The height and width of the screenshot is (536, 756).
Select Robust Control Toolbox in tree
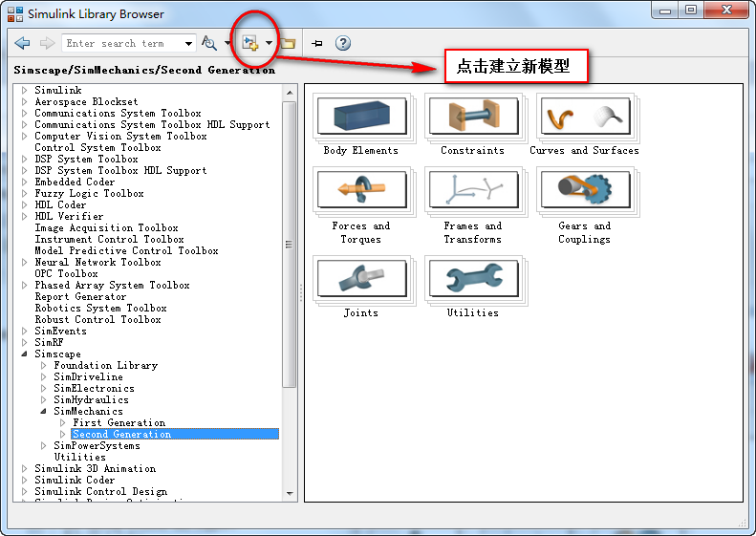point(97,319)
